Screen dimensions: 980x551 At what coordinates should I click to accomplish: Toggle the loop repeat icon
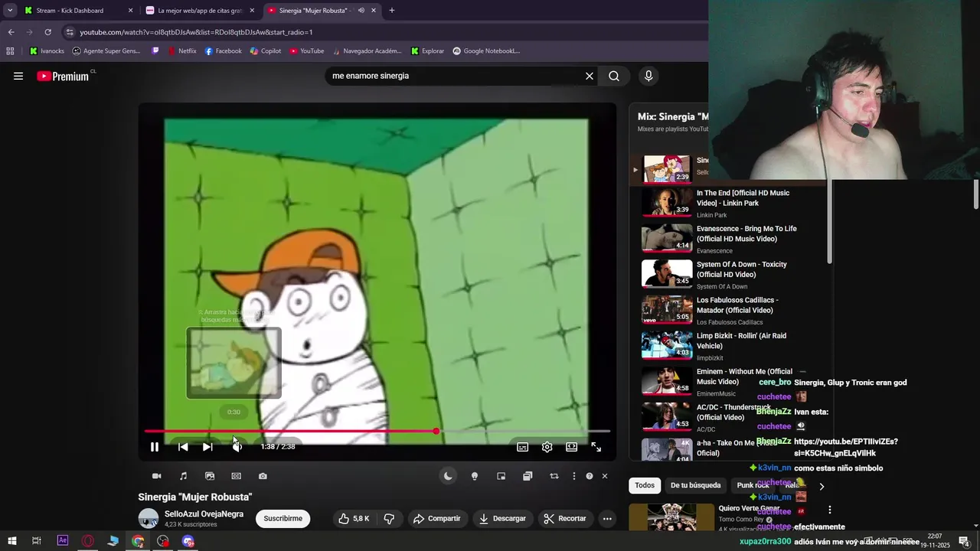click(554, 476)
